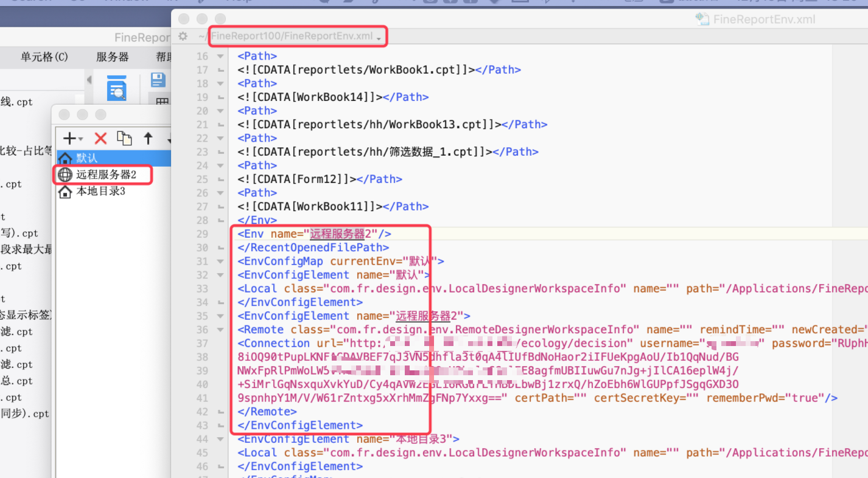The image size is (868, 478).
Task: Delete the environment with the red X icon
Action: coord(100,139)
